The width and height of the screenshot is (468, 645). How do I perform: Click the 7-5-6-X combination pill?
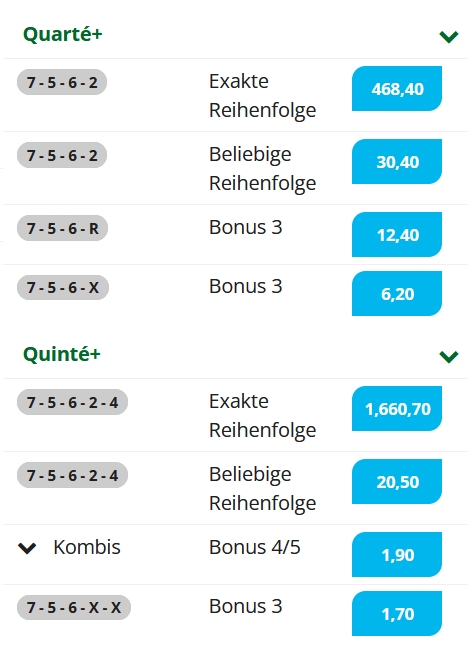coord(63,287)
